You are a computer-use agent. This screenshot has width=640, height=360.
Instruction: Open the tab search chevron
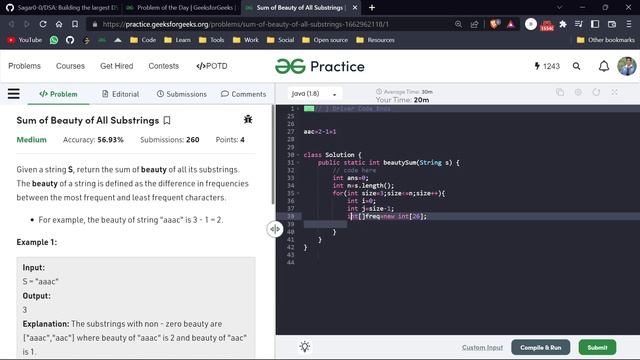(x=560, y=7)
